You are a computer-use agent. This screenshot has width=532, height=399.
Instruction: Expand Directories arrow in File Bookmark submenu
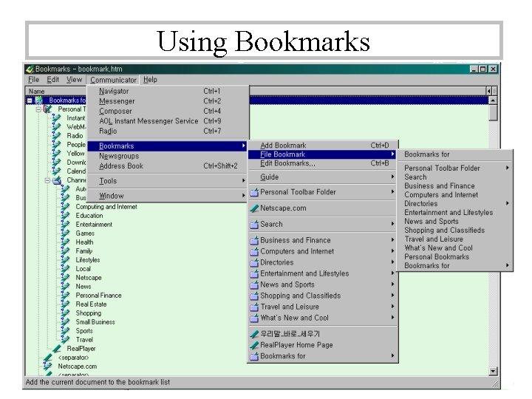point(507,203)
